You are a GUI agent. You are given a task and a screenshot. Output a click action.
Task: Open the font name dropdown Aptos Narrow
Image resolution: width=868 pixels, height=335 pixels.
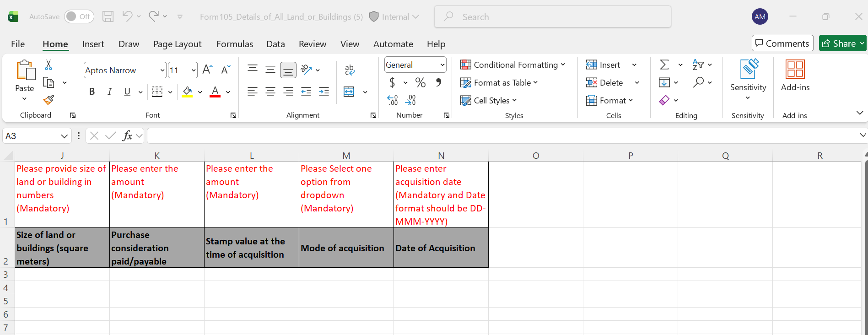pos(162,70)
